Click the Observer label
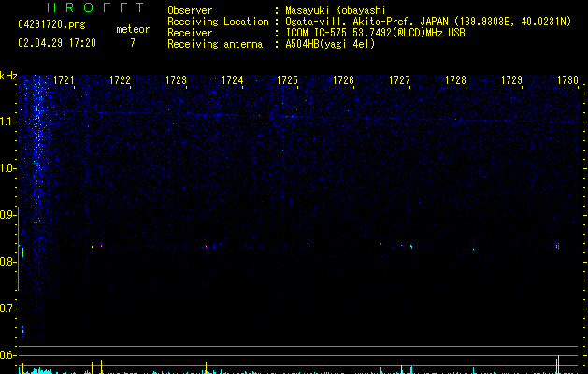 point(190,10)
